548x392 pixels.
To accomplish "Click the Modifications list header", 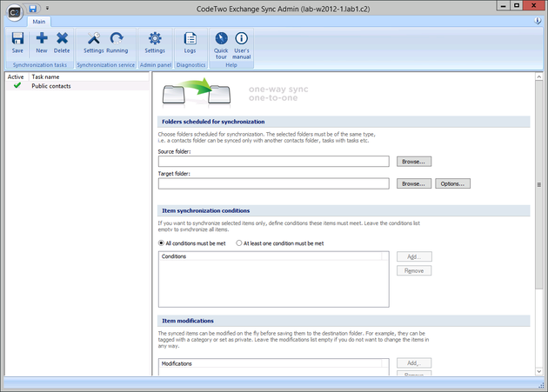I will pos(271,363).
